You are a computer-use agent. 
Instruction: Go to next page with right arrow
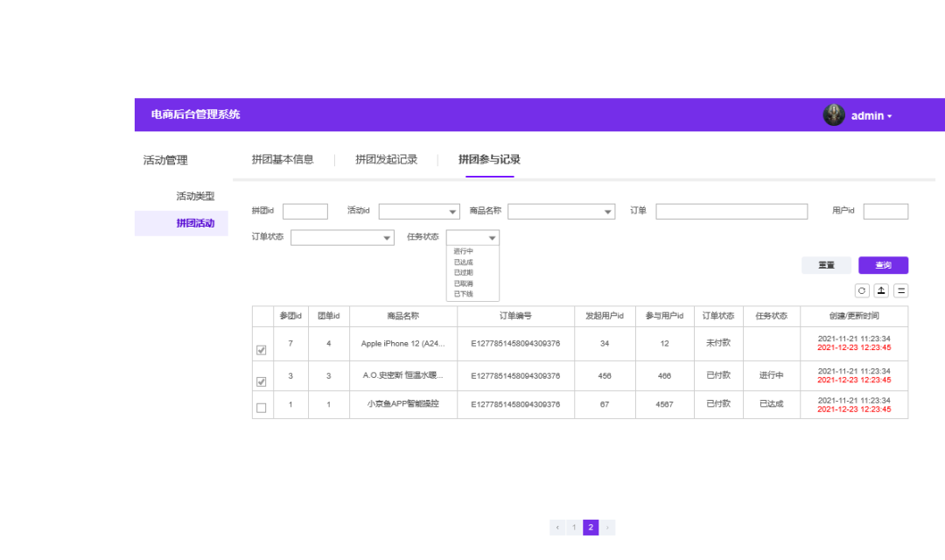coord(607,528)
